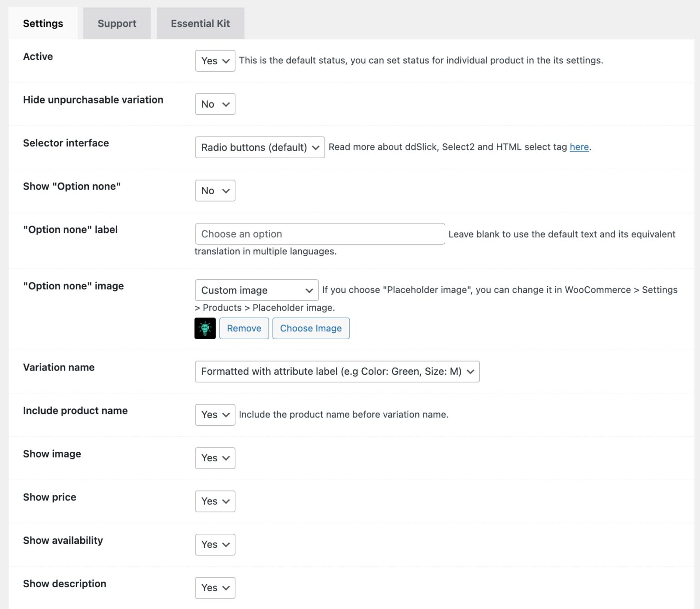Open the Show price dropdown
The image size is (700, 609).
(215, 501)
